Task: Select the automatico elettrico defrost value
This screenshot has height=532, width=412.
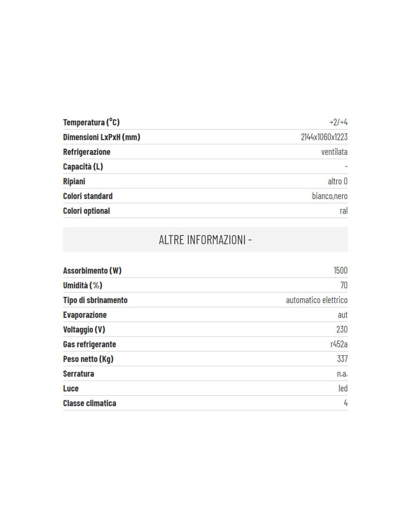Action: pyautogui.click(x=316, y=300)
